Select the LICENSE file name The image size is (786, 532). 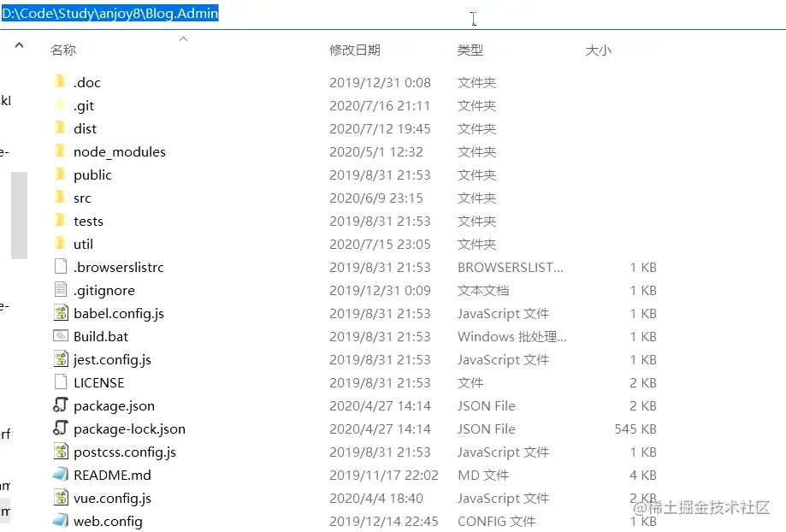tap(98, 382)
